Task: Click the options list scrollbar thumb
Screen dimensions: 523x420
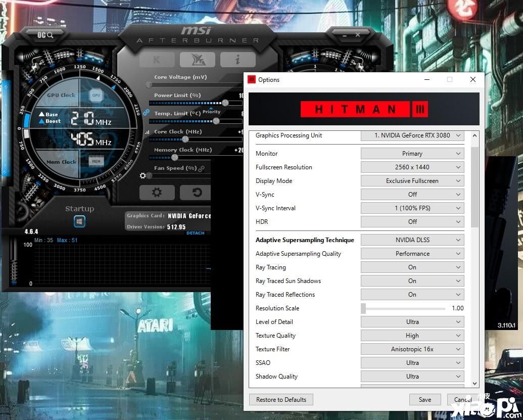Action: click(x=474, y=188)
